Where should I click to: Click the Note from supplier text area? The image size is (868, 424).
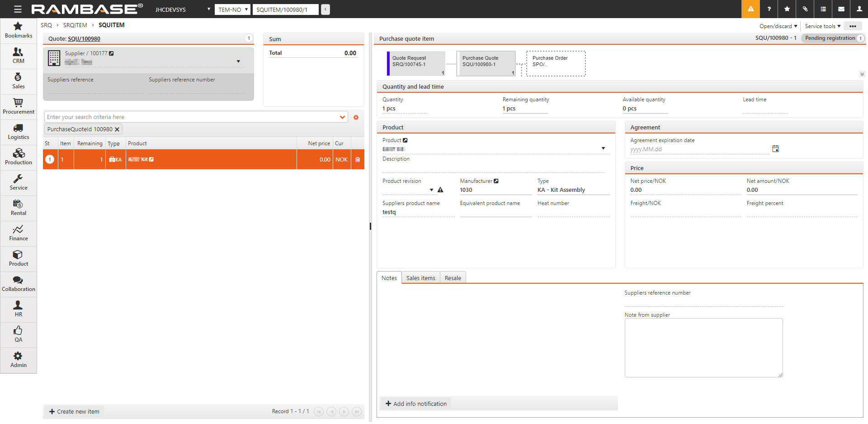[x=703, y=348]
